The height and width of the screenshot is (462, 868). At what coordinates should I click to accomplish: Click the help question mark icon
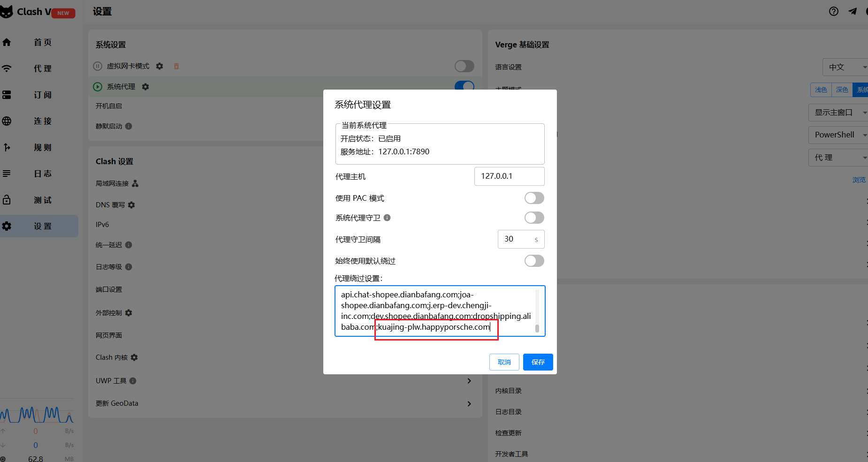tap(834, 11)
